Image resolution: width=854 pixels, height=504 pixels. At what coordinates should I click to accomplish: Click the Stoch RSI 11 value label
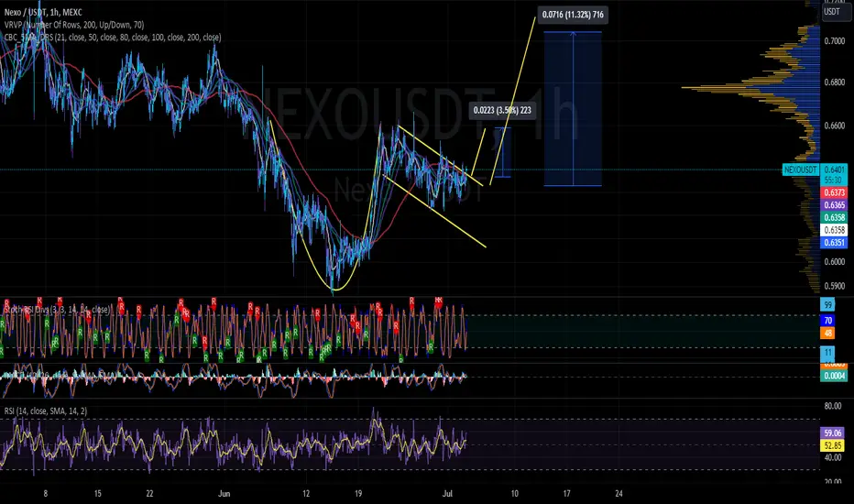(827, 353)
